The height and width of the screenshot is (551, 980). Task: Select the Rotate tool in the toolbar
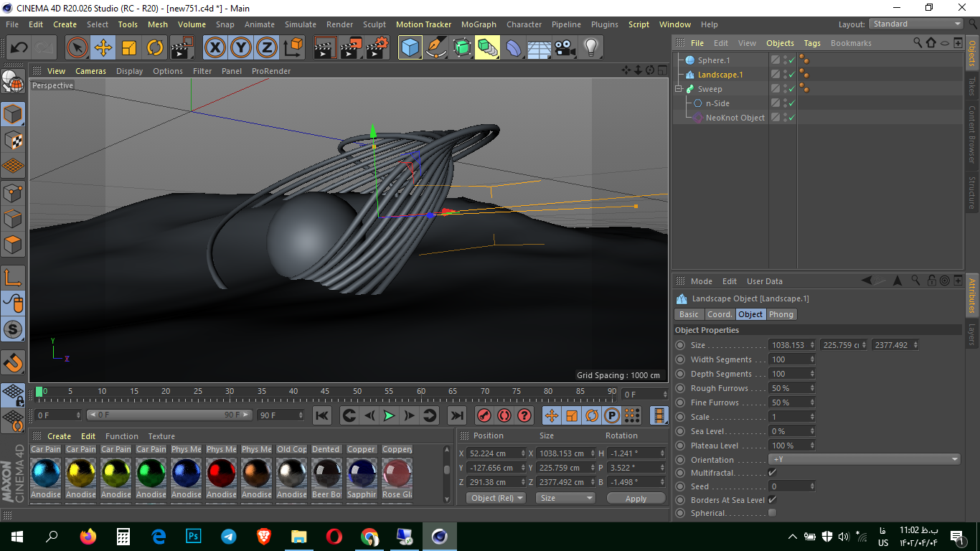coord(156,47)
